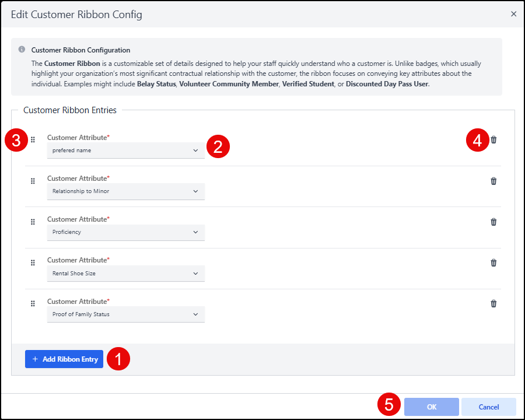
Task: Delete the Relationship to Minor entry
Action: click(494, 181)
